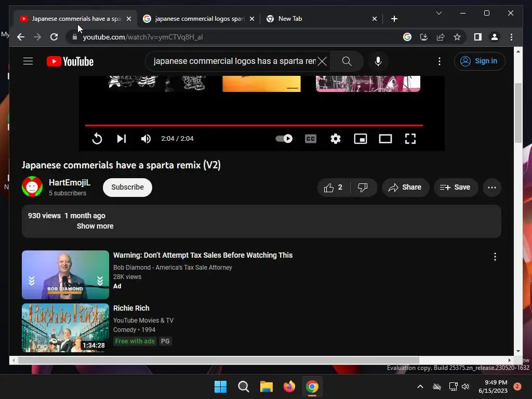Open the tab search dropdown chevron
This screenshot has height=399, width=532.
coord(438,13)
